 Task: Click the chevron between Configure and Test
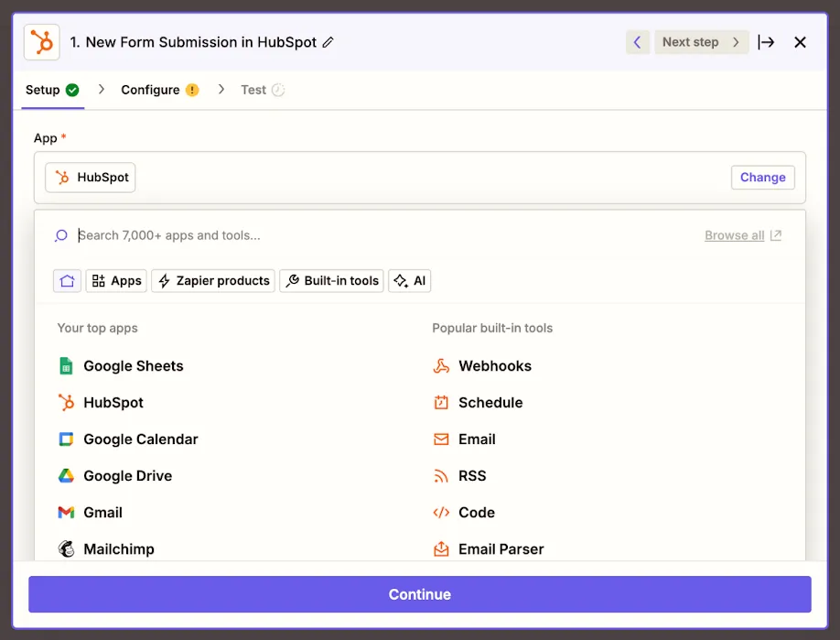pyautogui.click(x=221, y=89)
